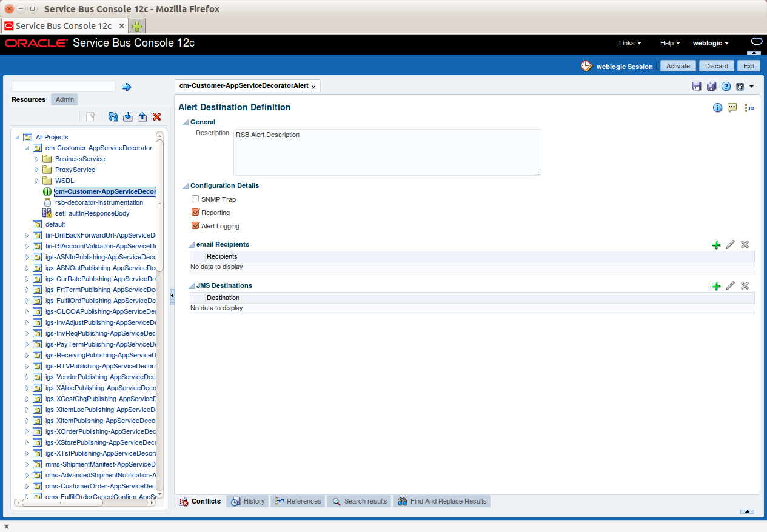Click the Import resources icon
Viewport: 767px width, 532px height.
point(128,117)
